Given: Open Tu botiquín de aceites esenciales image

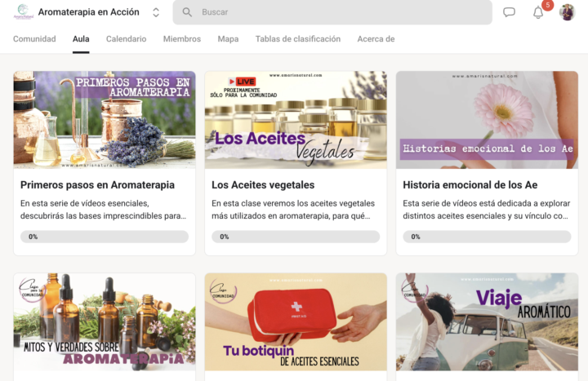Looking at the screenshot, I should pyautogui.click(x=296, y=321).
